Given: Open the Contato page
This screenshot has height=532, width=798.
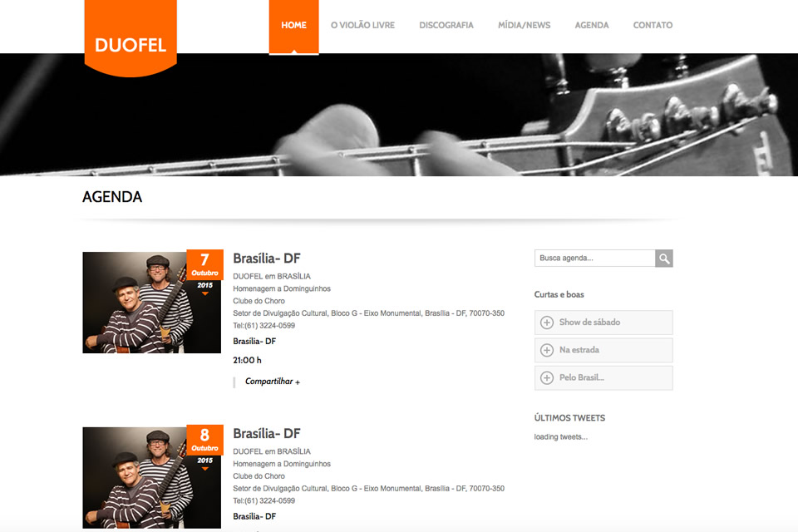Looking at the screenshot, I should tap(653, 25).
